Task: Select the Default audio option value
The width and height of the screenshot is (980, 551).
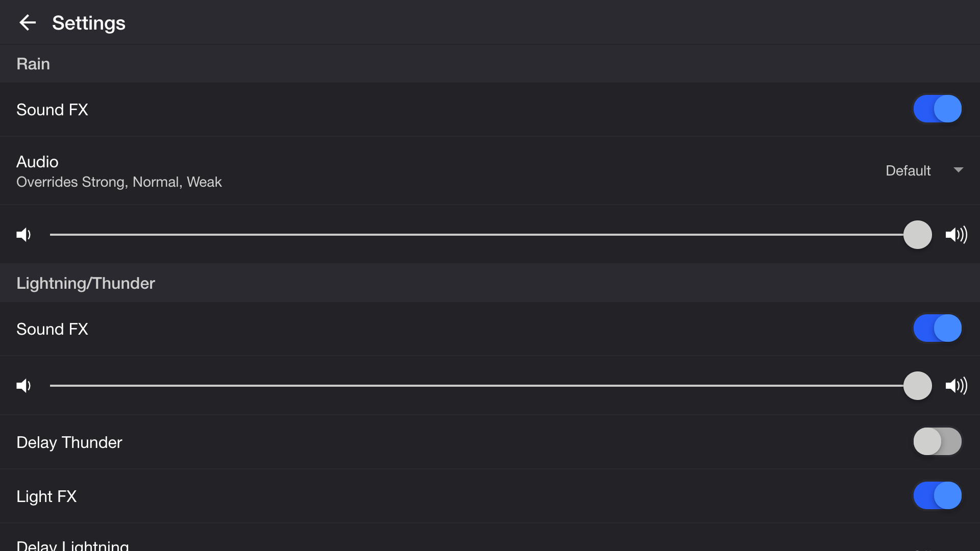Action: click(908, 170)
